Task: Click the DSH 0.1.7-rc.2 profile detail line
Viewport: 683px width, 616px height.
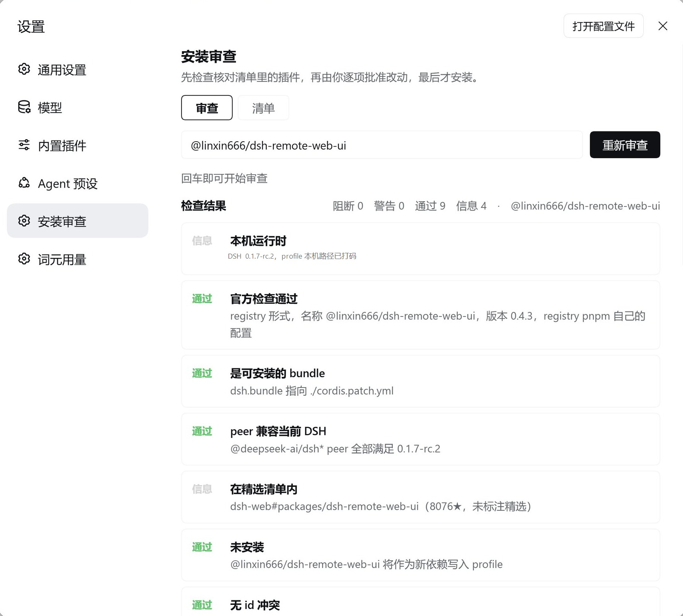Action: pos(292,256)
